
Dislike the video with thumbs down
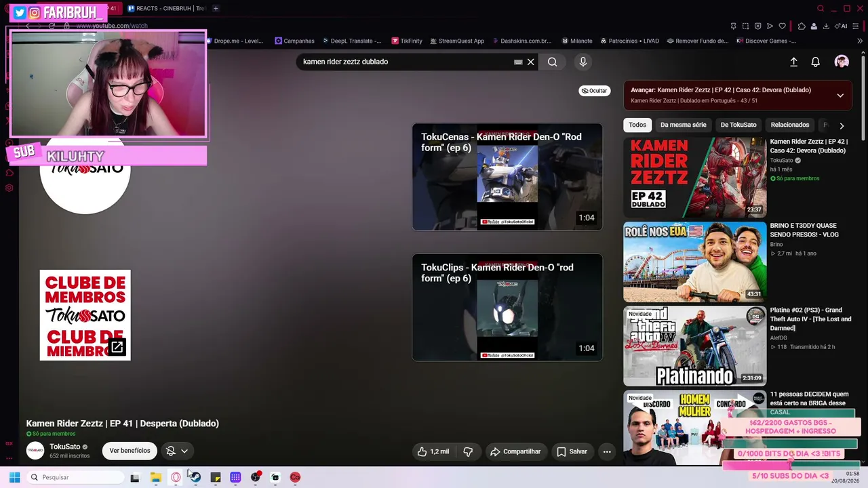tap(468, 451)
